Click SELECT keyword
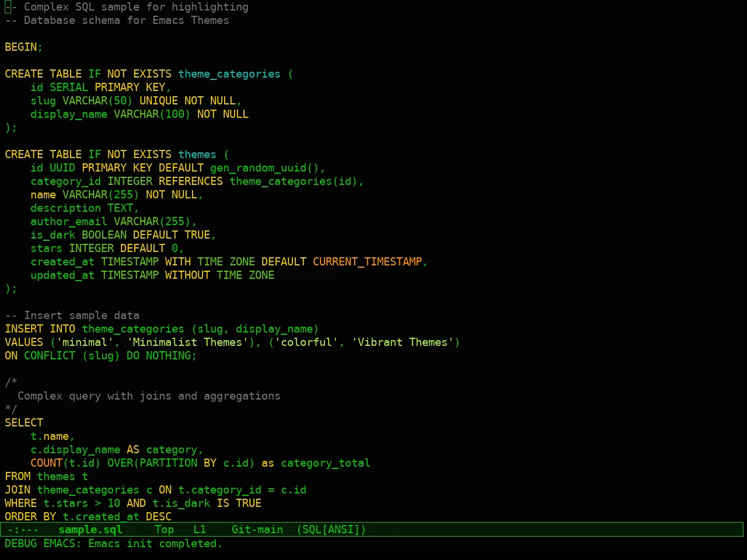The width and height of the screenshot is (747, 560). coord(24,423)
